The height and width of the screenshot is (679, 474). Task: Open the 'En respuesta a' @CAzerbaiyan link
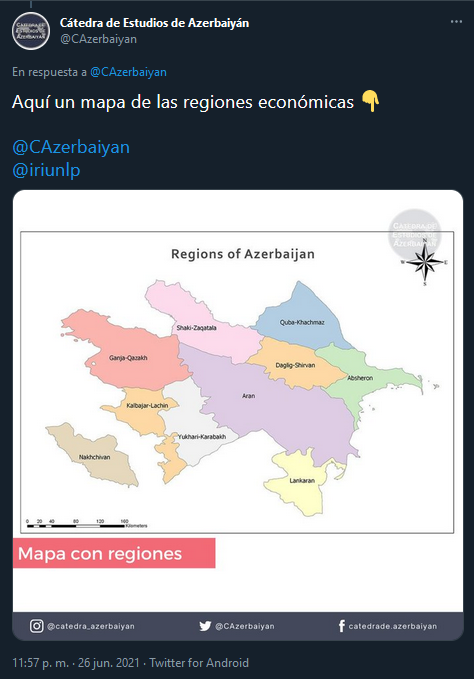[128, 72]
